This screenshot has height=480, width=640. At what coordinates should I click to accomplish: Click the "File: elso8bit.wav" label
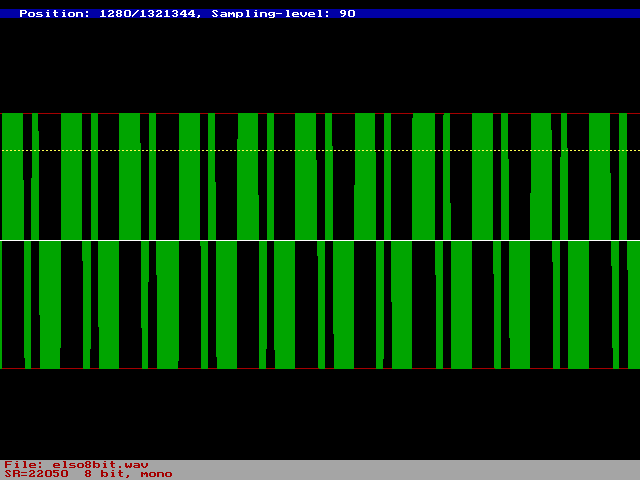(76, 465)
